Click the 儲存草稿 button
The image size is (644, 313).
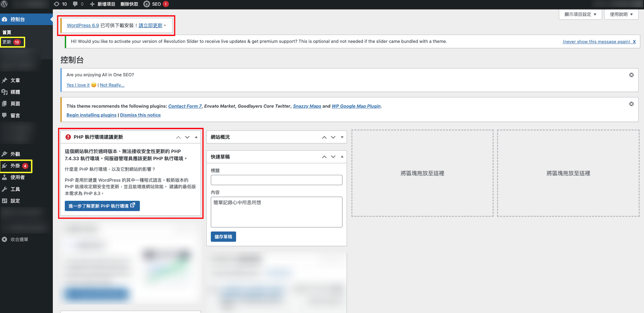(x=223, y=237)
